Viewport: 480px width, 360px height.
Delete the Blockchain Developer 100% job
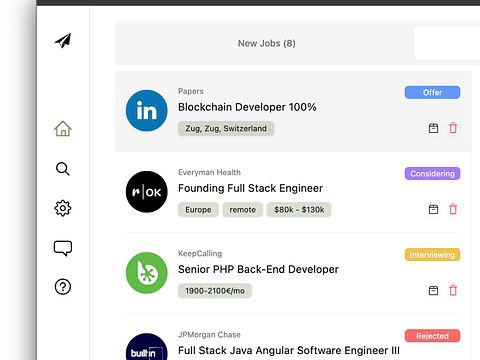pyautogui.click(x=453, y=128)
